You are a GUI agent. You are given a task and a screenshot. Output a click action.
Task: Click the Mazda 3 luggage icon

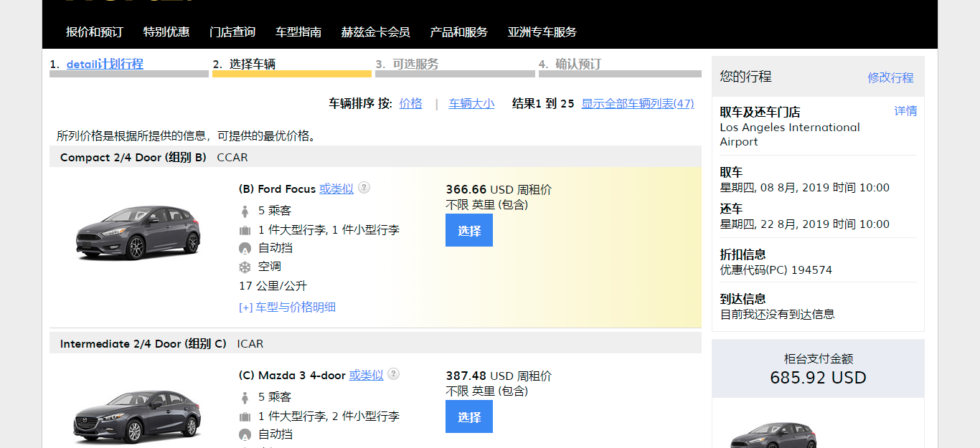pyautogui.click(x=245, y=416)
